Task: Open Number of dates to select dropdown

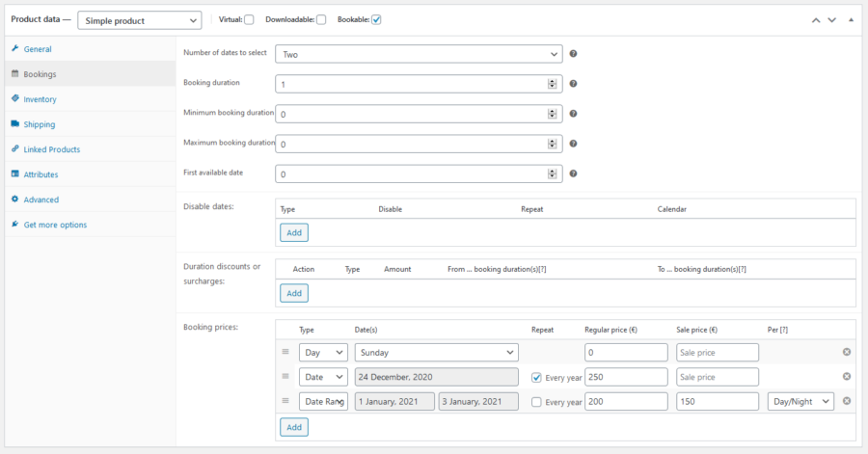Action: pyautogui.click(x=419, y=54)
